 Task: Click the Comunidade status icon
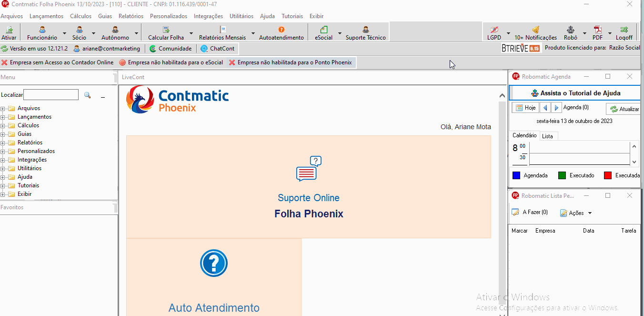point(152,49)
